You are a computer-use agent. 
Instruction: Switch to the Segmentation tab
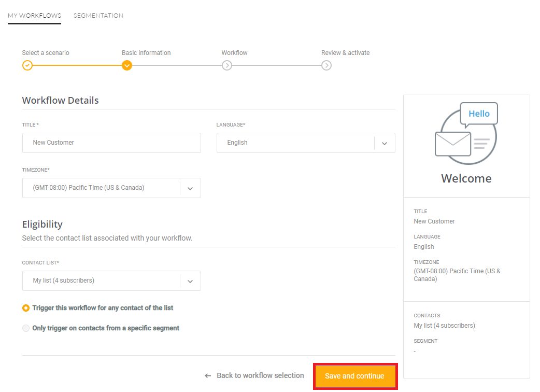98,16
